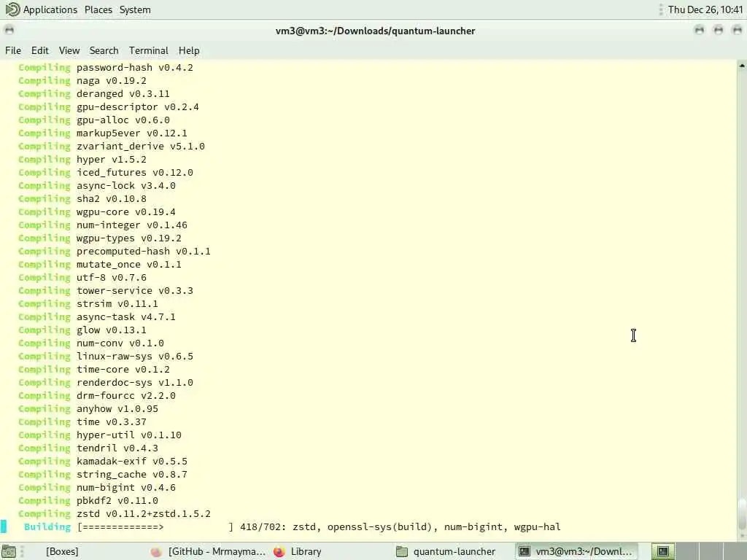Click the line 'string_cache v0.8.7'
The image size is (747, 560).
(x=132, y=474)
